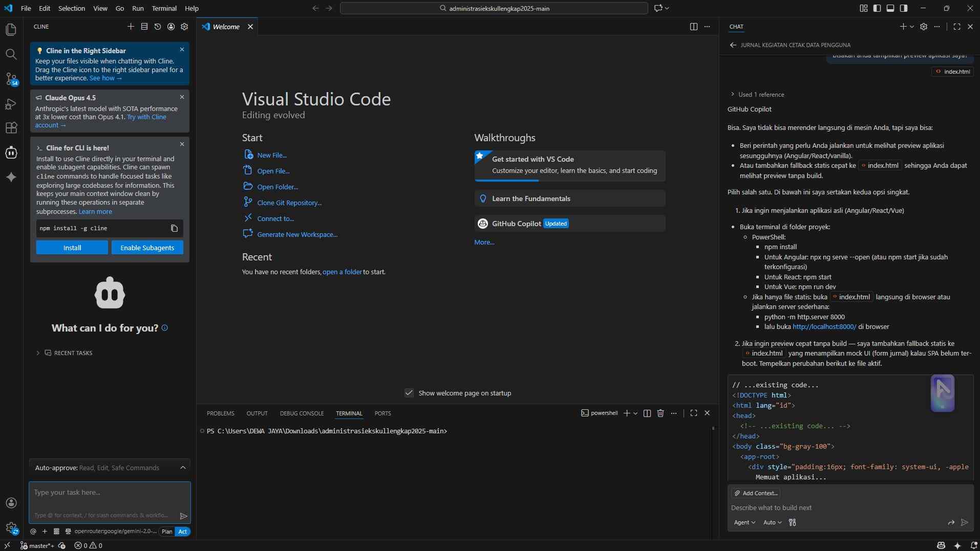This screenshot has height=551, width=980.
Task: Open the Extensions view
Action: pos(11,128)
